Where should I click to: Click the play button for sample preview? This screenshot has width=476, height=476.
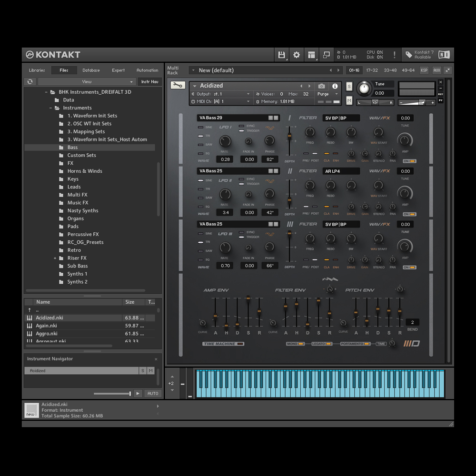(138, 393)
